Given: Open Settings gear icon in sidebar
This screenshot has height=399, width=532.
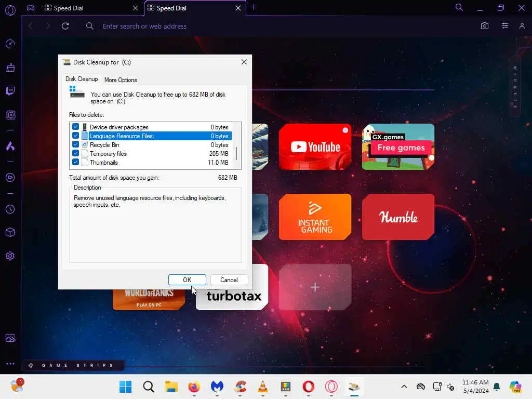Looking at the screenshot, I should pos(10,256).
